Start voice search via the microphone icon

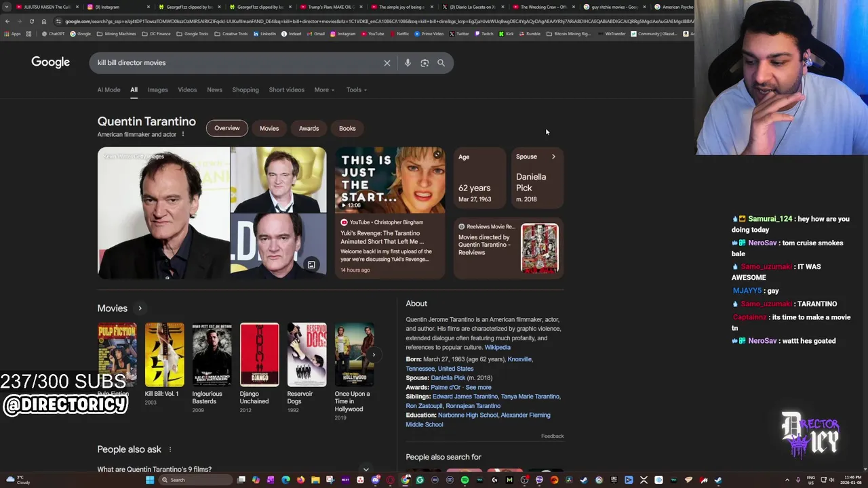(408, 63)
